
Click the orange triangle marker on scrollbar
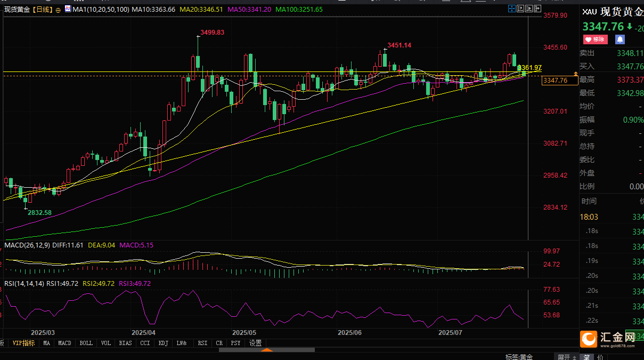[x=267, y=350]
